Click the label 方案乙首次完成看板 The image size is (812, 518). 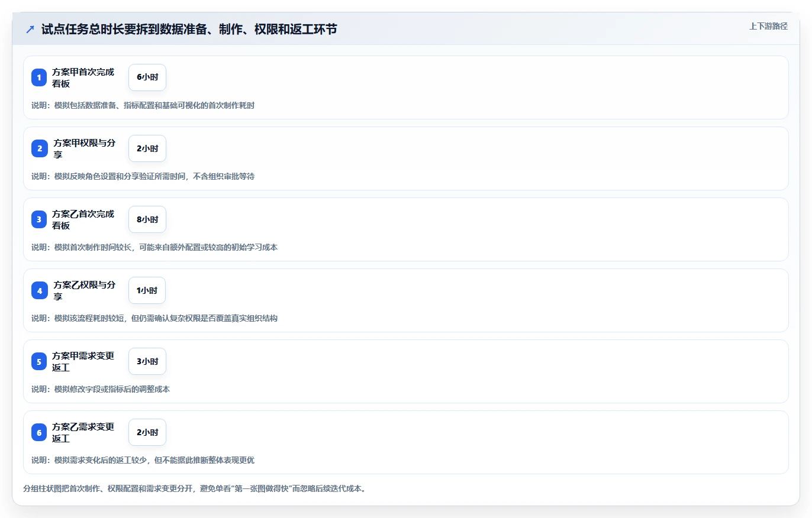click(x=83, y=219)
